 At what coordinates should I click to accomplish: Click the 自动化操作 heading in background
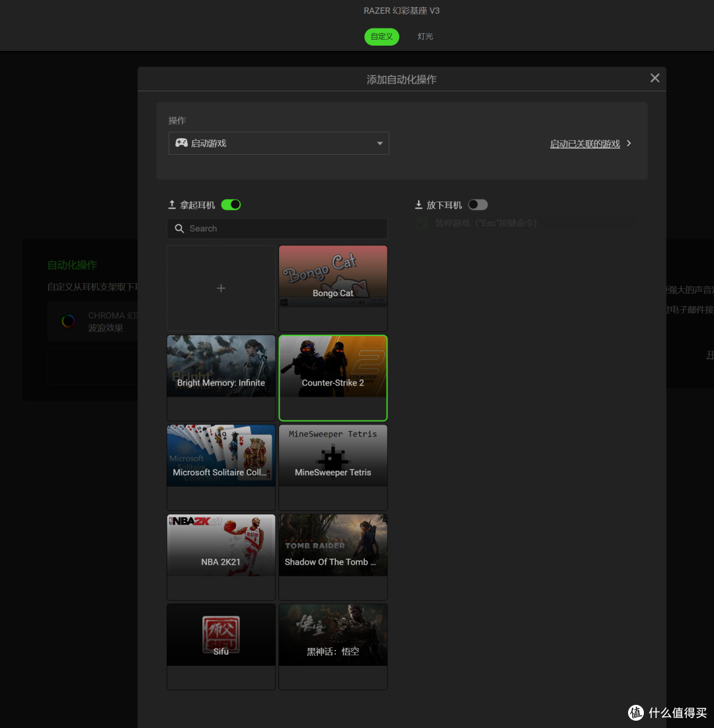tap(72, 265)
